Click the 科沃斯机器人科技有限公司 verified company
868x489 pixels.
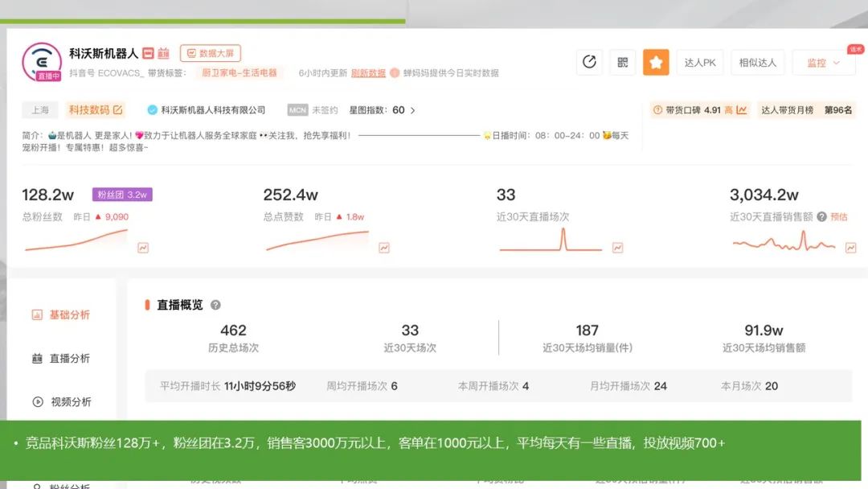207,110
